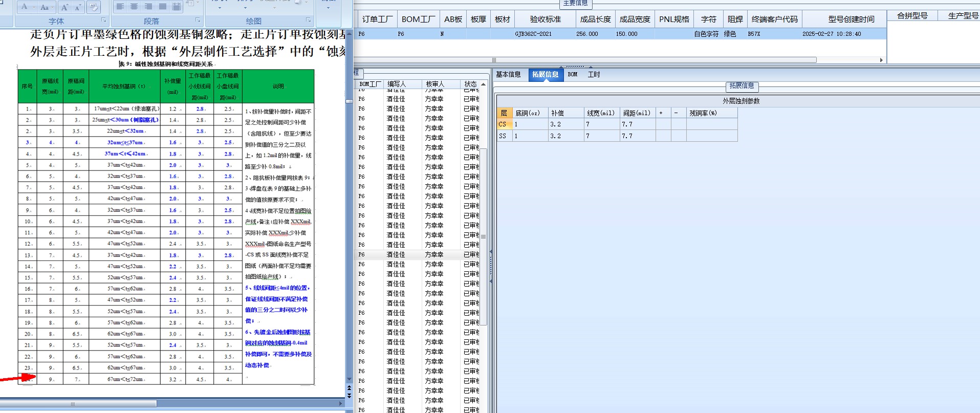
Task: Open the font color dropdown arrow
Action: [34, 8]
